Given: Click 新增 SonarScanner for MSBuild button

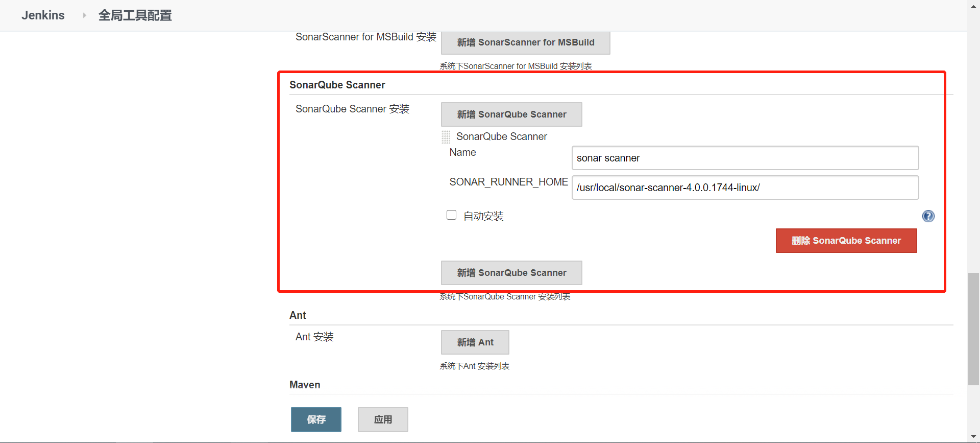Looking at the screenshot, I should coord(526,42).
